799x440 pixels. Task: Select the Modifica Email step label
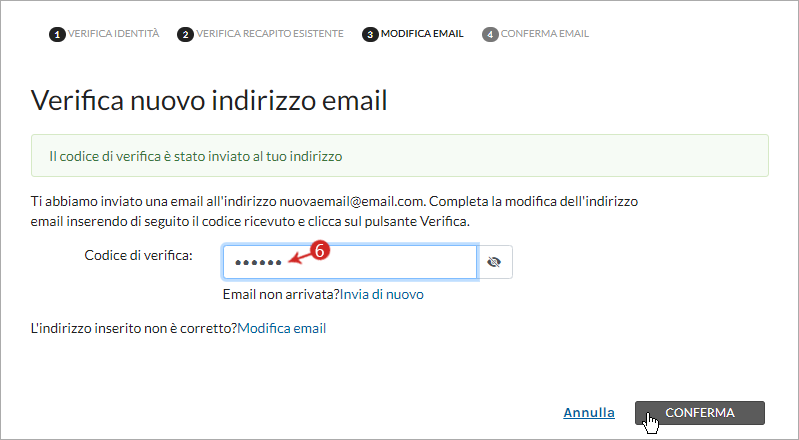pos(422,34)
